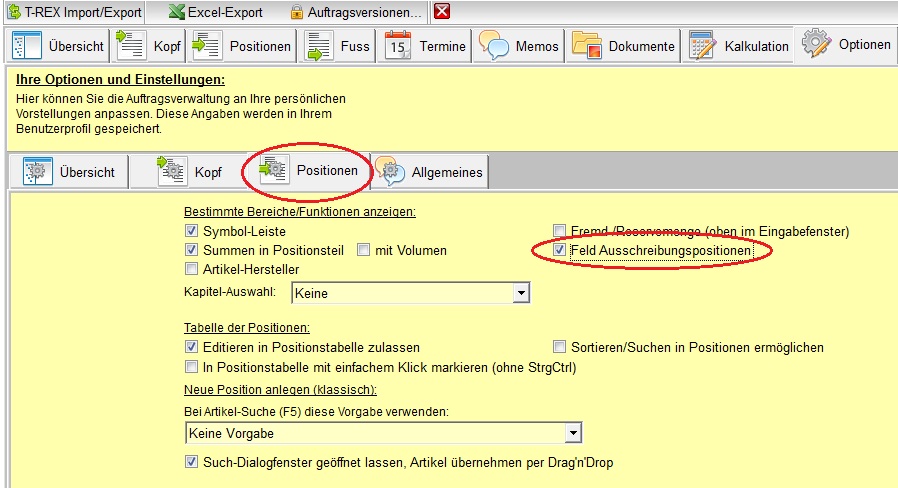Check the Fremd-/Reservemenge checkbox
The image size is (898, 488).
(559, 231)
